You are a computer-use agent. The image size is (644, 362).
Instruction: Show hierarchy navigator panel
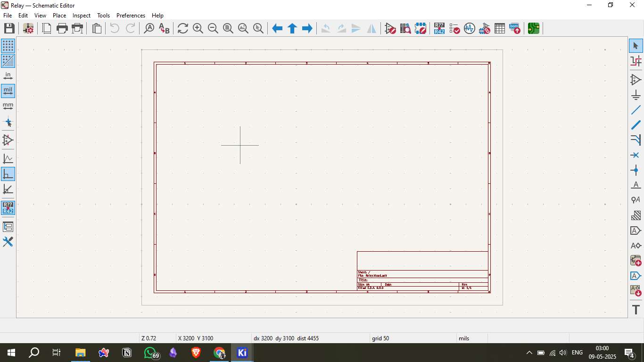8,227
